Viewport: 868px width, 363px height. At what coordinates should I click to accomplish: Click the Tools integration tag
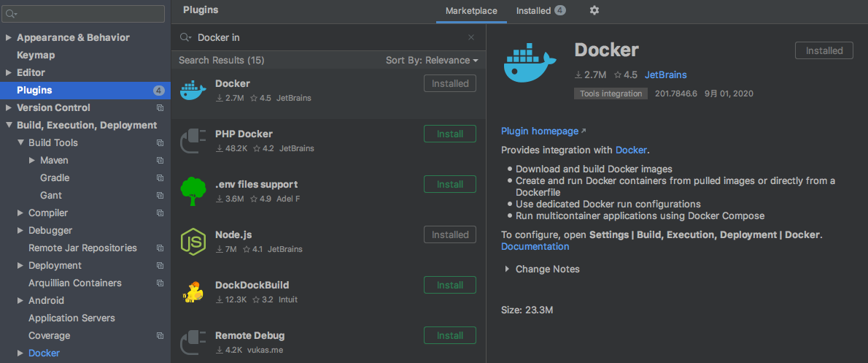tap(611, 93)
